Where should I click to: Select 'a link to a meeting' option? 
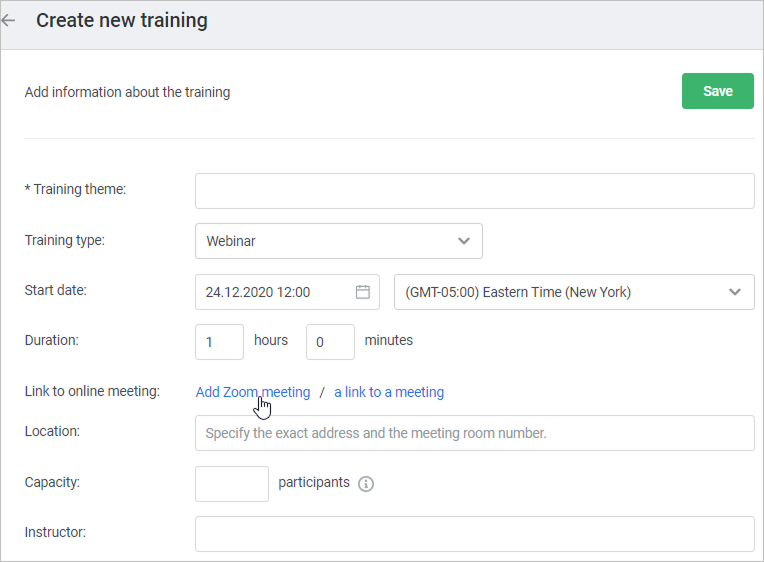coord(389,392)
